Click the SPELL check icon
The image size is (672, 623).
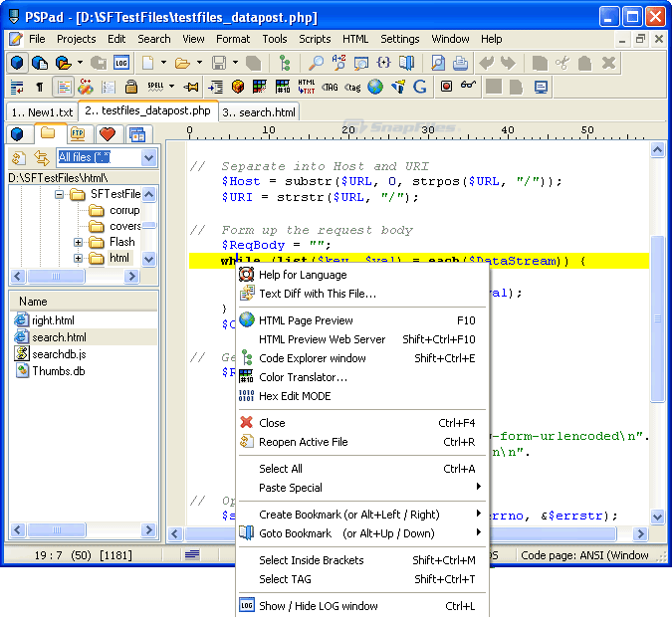click(x=155, y=87)
